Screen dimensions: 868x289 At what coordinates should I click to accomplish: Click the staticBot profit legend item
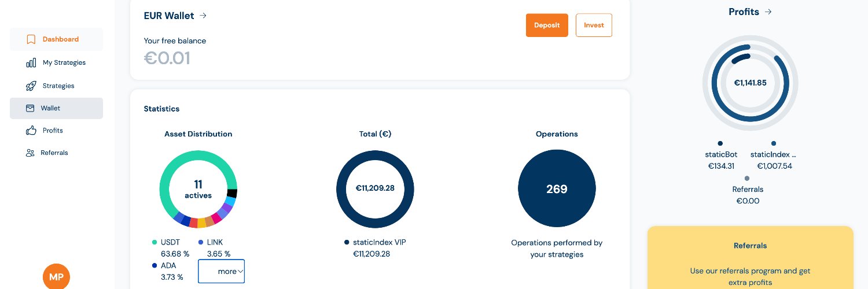pyautogui.click(x=720, y=155)
